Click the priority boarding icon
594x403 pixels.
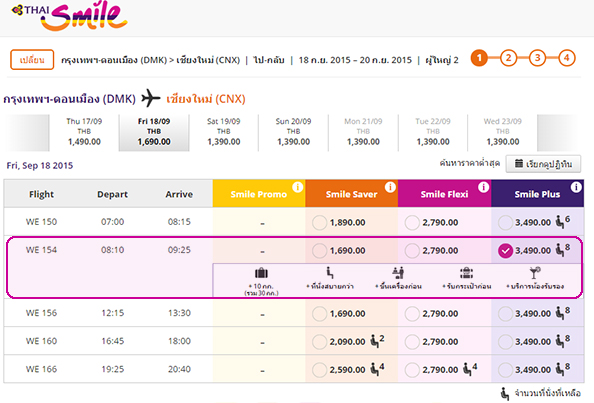coord(398,273)
